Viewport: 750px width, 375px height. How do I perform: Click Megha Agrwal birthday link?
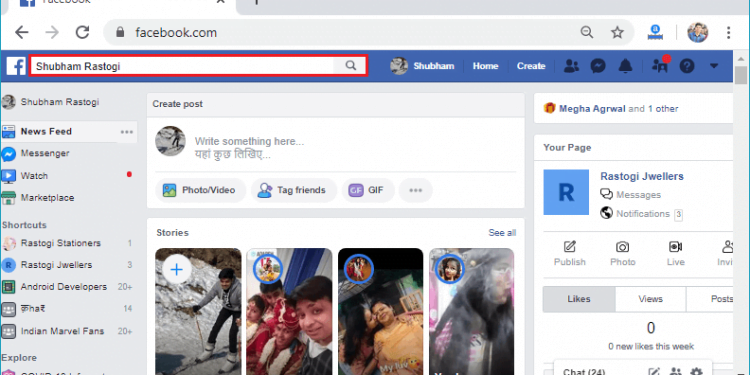pyautogui.click(x=592, y=109)
